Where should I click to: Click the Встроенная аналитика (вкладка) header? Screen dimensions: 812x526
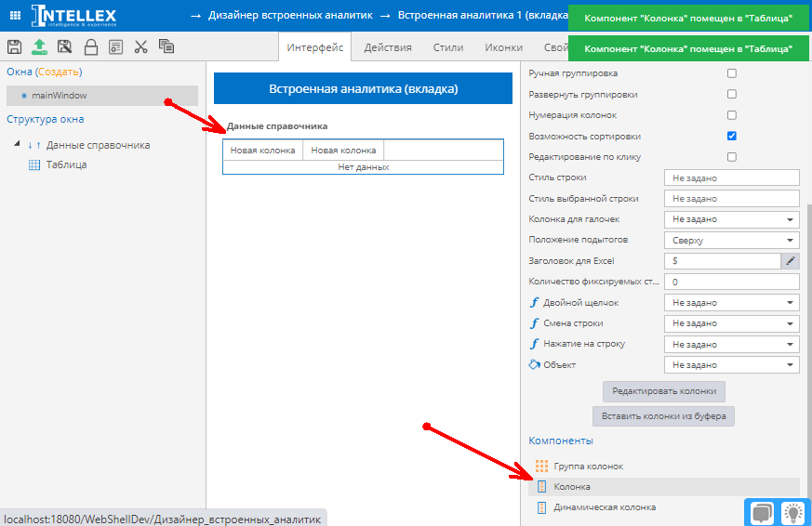(363, 88)
